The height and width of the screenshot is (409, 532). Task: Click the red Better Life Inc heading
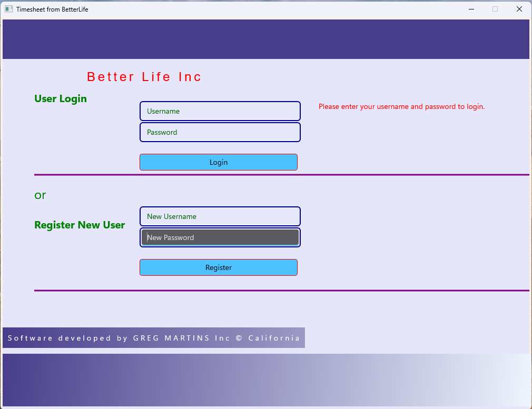144,77
